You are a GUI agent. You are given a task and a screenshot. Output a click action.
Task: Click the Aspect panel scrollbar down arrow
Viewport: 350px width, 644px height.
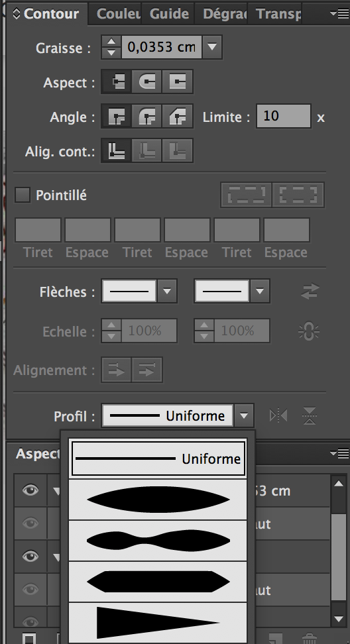click(x=339, y=619)
